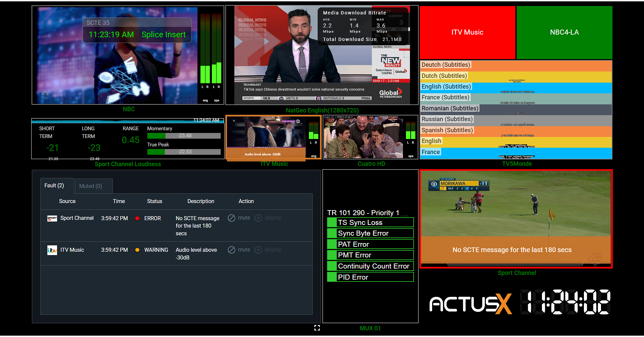Toggle fullscreen with the expand icon
This screenshot has height=337, width=644.
coord(317,328)
